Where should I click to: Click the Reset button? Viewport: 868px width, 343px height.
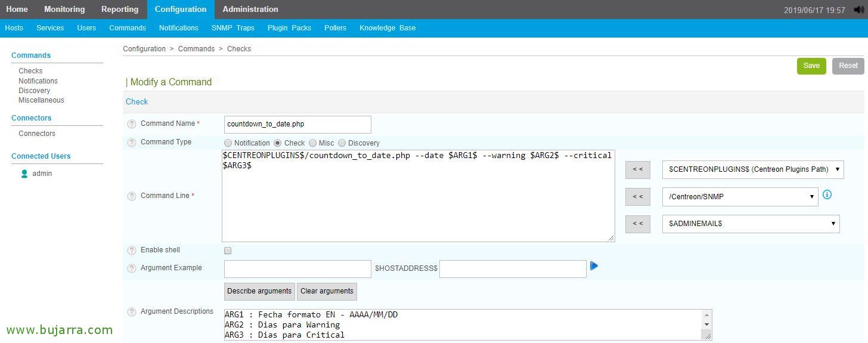coord(848,66)
